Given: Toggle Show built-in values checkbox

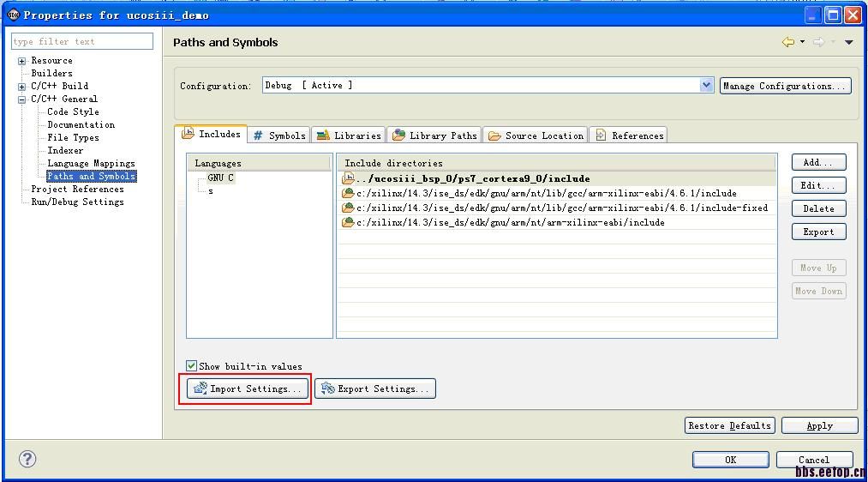Looking at the screenshot, I should 191,365.
